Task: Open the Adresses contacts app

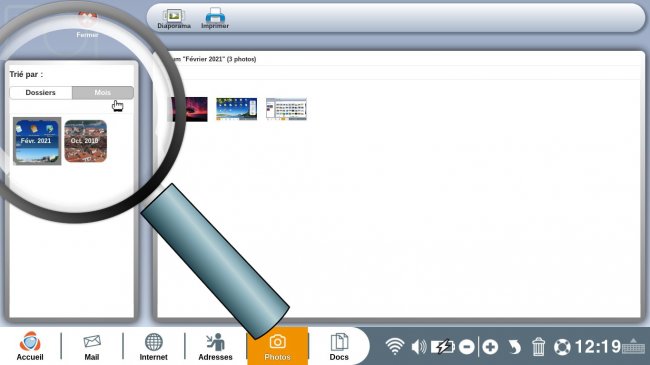Action: coord(215,347)
